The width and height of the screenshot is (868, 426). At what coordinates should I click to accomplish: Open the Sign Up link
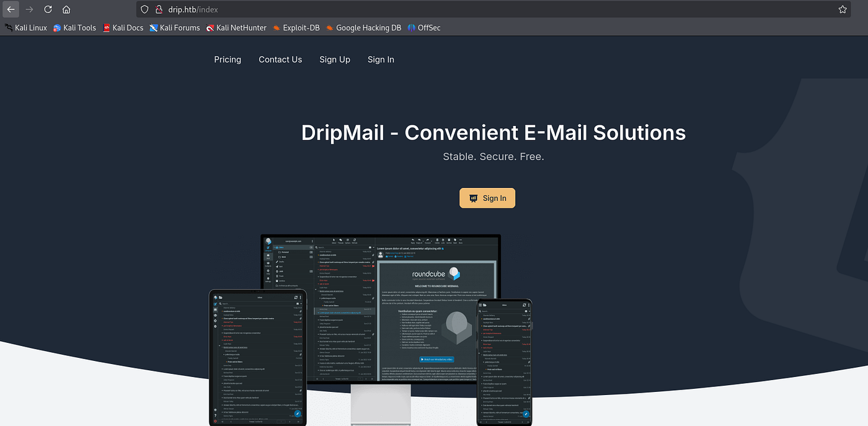[x=334, y=60]
